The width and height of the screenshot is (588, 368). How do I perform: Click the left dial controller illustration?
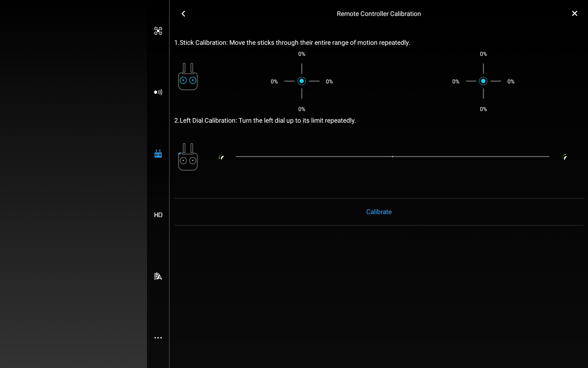[x=188, y=157]
